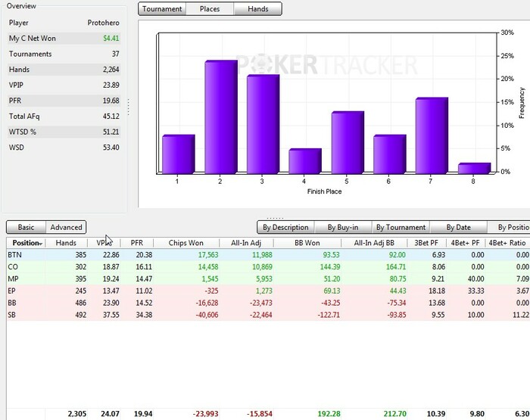530x420 pixels.
Task: Select the BB position row
Action: coord(268,303)
